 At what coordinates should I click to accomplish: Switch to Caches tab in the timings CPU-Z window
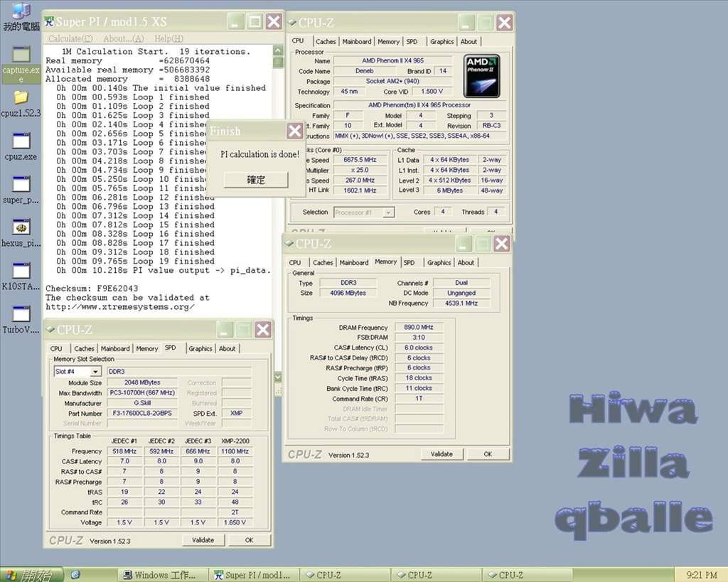323,263
